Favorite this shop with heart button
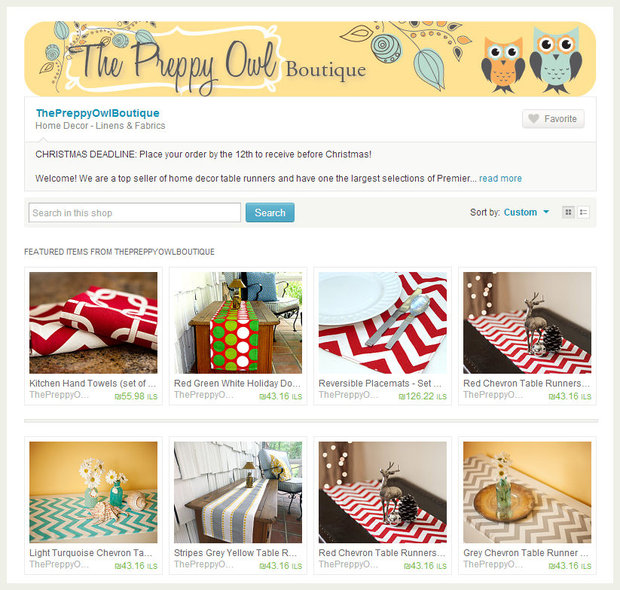The image size is (620, 590). 553,119
